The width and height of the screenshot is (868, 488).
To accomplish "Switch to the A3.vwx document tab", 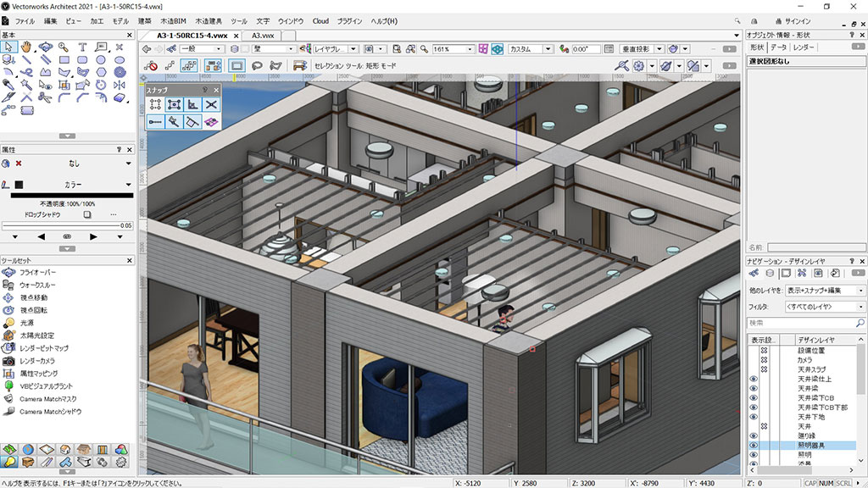I will click(260, 36).
